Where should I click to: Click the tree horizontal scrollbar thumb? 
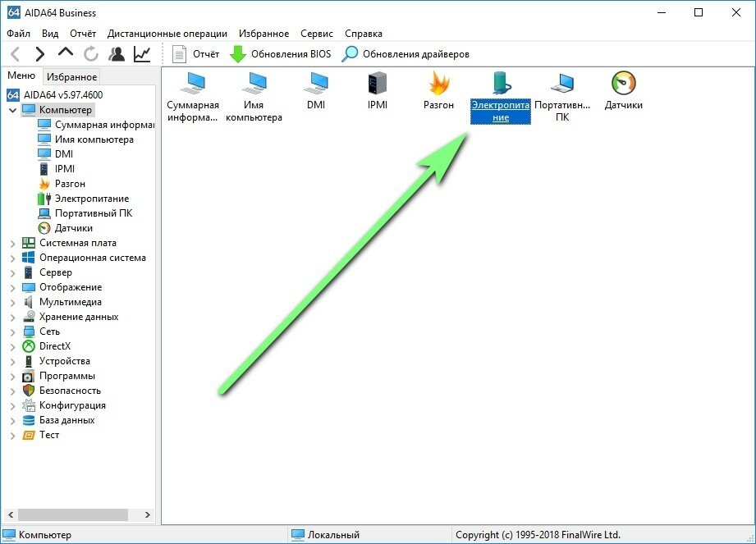tap(73, 514)
